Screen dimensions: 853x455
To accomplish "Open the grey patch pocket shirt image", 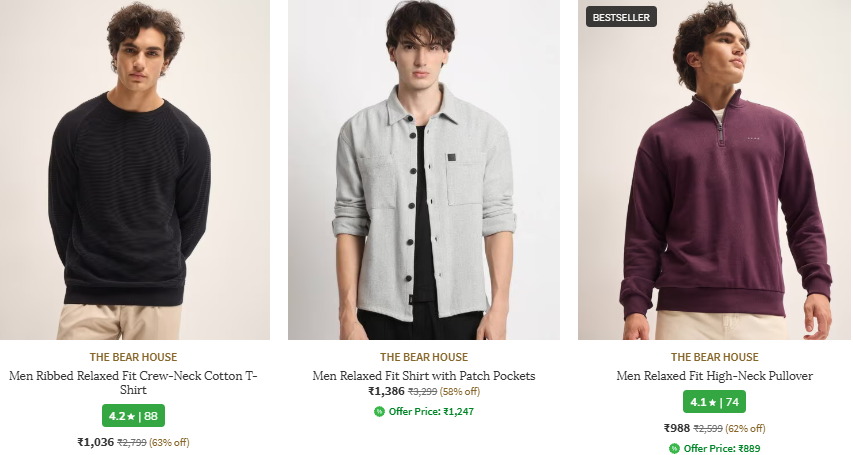I will coord(424,170).
